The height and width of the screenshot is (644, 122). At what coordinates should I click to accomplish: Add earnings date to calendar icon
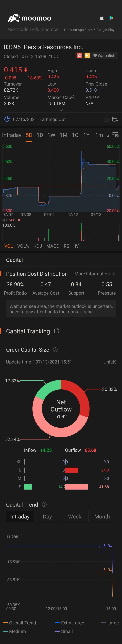(x=115, y=119)
